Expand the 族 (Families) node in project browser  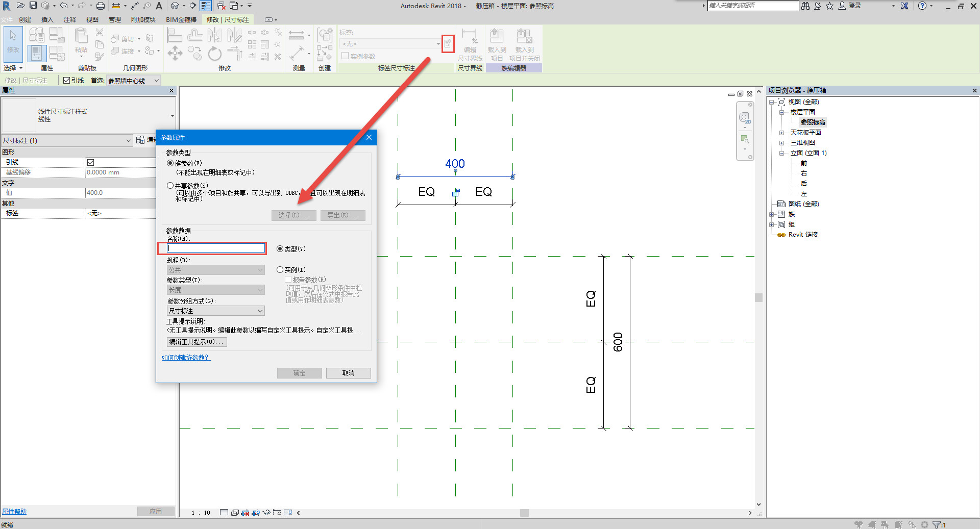[x=772, y=214]
